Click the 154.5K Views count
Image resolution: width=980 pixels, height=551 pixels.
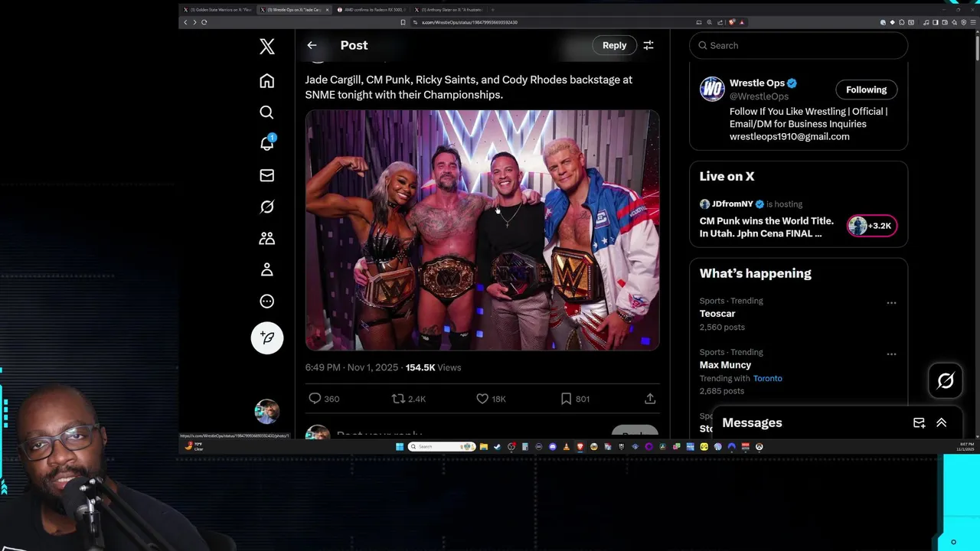(x=433, y=367)
